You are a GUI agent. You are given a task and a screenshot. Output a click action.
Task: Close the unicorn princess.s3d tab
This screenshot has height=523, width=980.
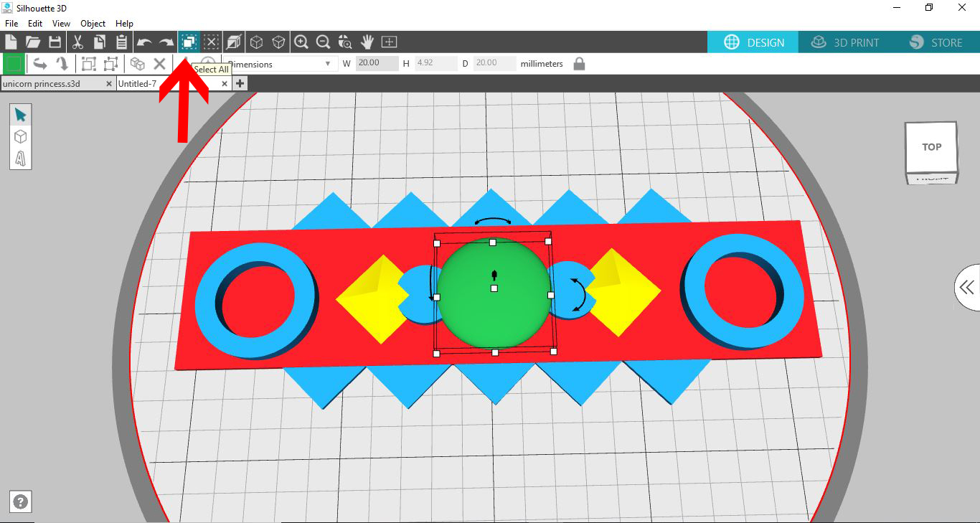point(109,84)
